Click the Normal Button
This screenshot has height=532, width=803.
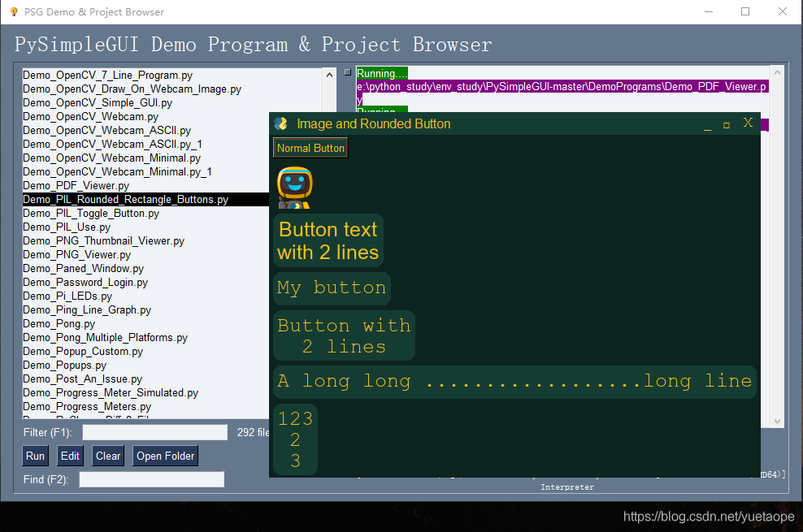coord(310,149)
